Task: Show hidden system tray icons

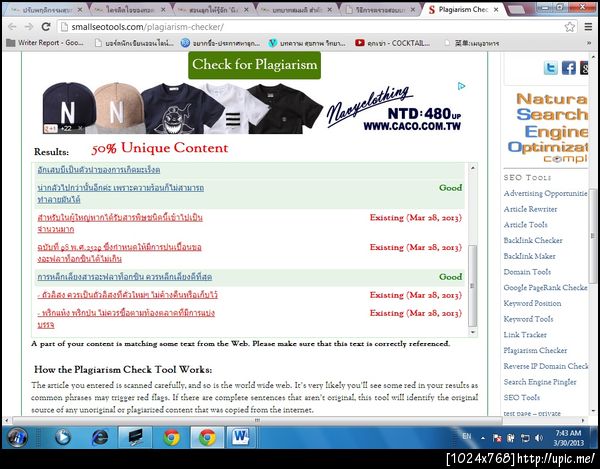Action: (x=483, y=438)
